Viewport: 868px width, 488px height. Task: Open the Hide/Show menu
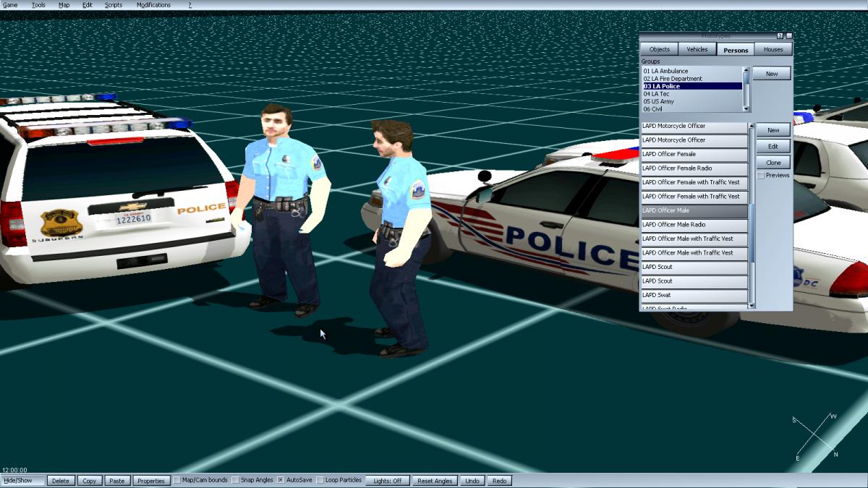pos(22,481)
